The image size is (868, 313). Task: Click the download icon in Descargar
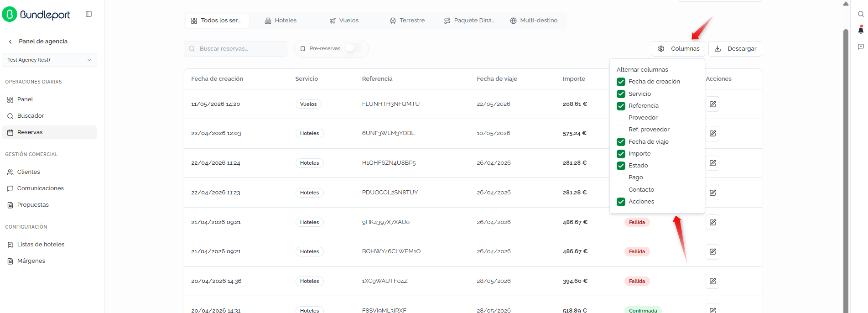click(x=717, y=49)
